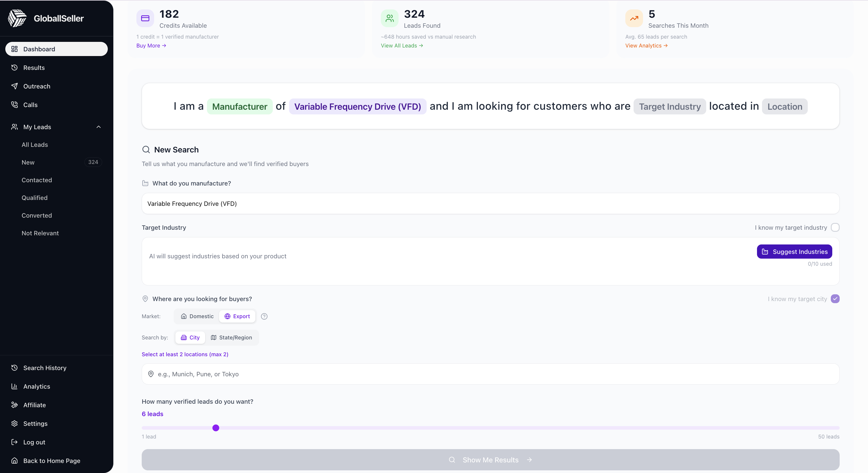Switch market to Domestic
The image size is (868, 473).
tap(197, 316)
